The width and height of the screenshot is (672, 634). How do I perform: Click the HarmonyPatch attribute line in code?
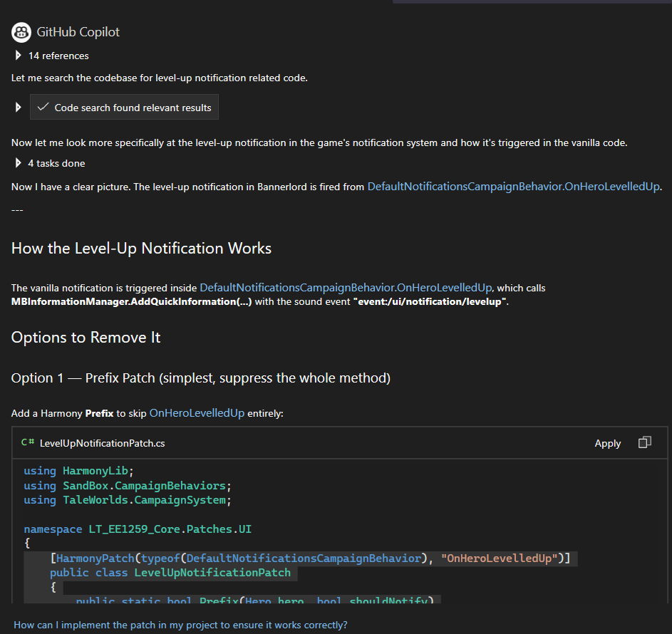[x=310, y=558]
